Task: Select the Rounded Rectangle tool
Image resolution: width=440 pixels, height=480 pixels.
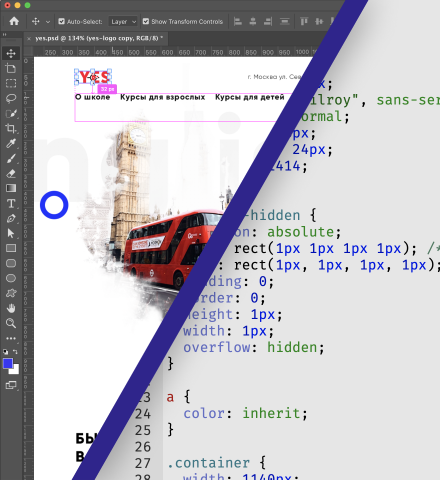Action: click(11, 263)
